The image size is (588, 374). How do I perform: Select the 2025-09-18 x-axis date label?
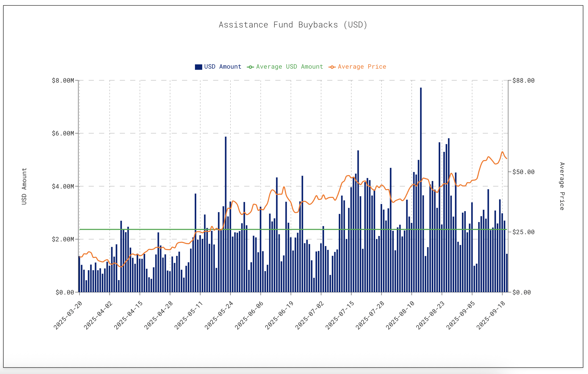coord(491,315)
